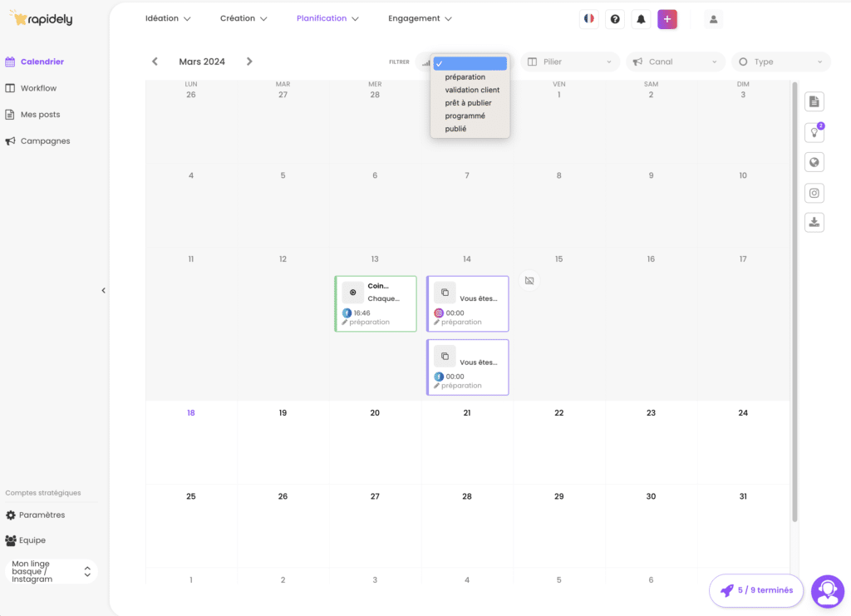The height and width of the screenshot is (616, 851).
Task: Open the Canal filter dropdown
Action: click(x=675, y=62)
